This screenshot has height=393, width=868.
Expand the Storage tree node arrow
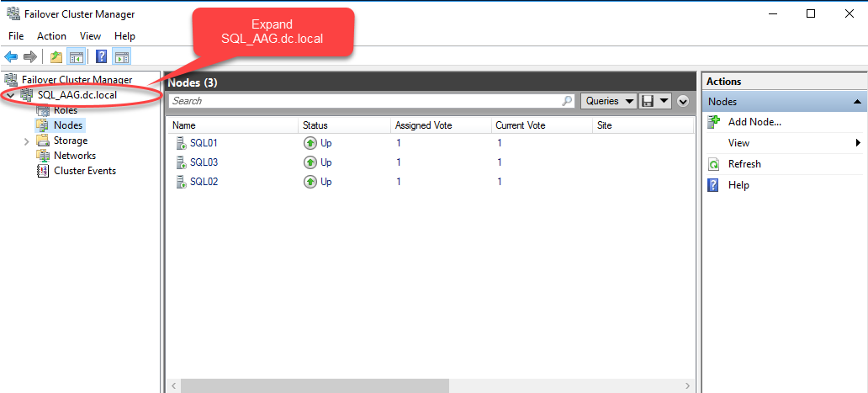pyautogui.click(x=27, y=141)
